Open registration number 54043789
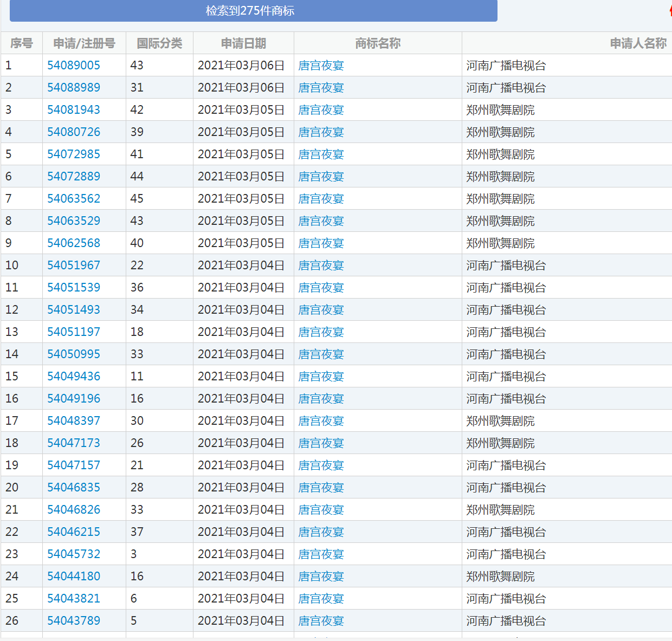This screenshot has width=672, height=641. pyautogui.click(x=74, y=621)
